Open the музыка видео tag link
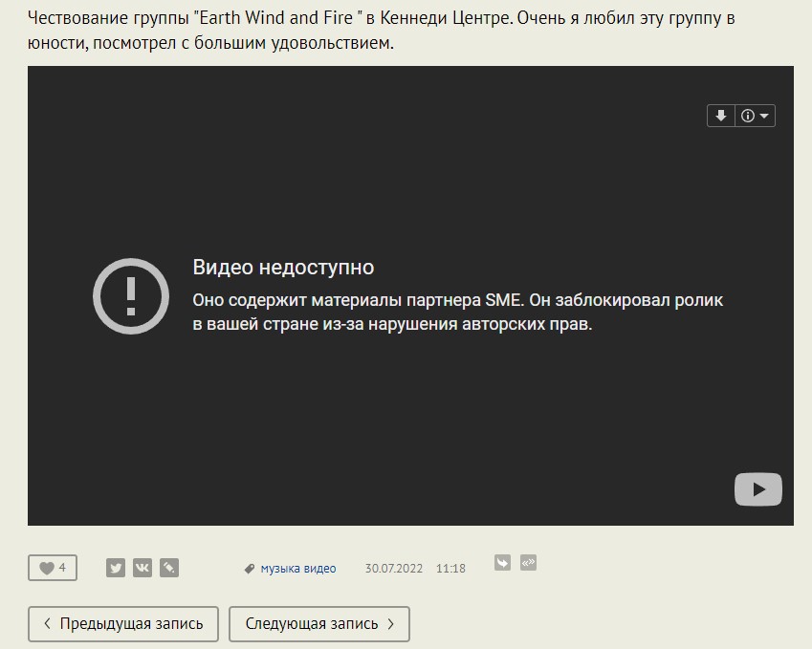The width and height of the screenshot is (812, 649). (x=298, y=569)
